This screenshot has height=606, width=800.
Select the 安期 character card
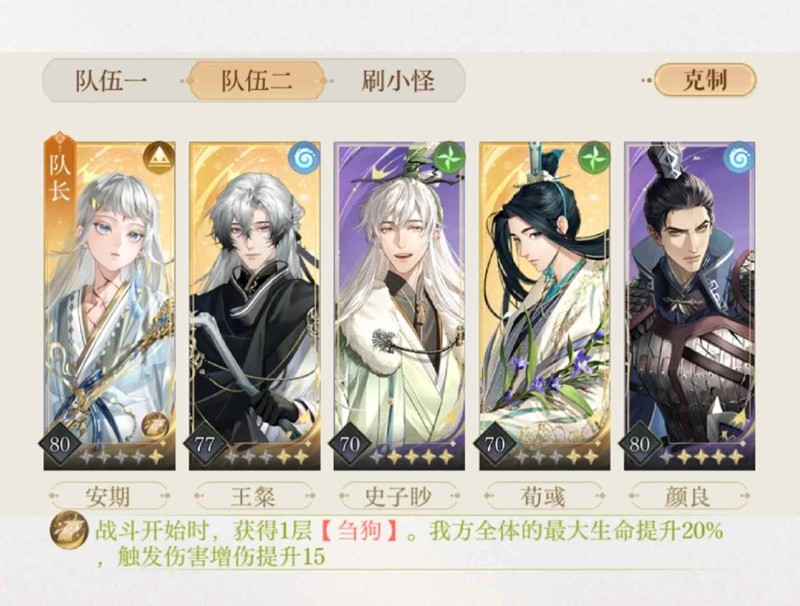pyautogui.click(x=110, y=306)
